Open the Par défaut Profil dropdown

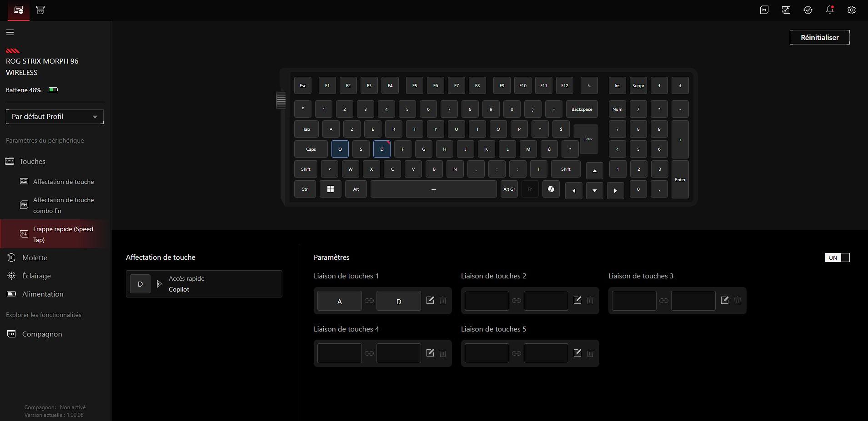point(55,117)
